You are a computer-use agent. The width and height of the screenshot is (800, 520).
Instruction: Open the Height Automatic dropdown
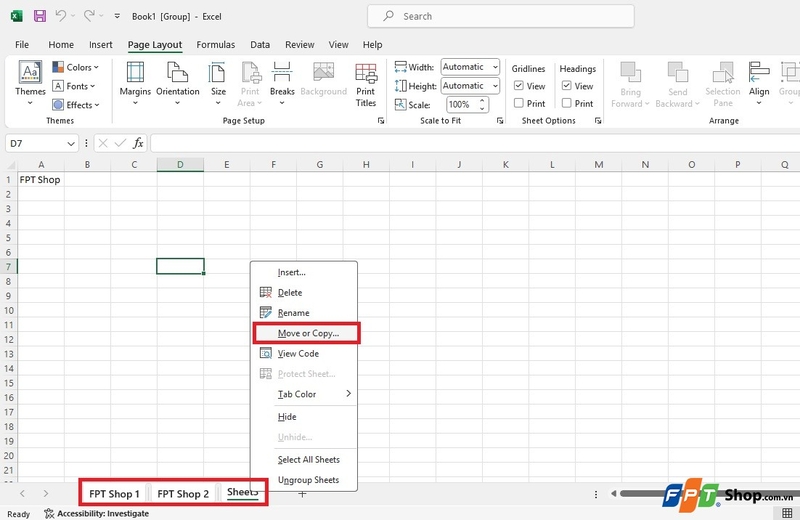(x=495, y=86)
